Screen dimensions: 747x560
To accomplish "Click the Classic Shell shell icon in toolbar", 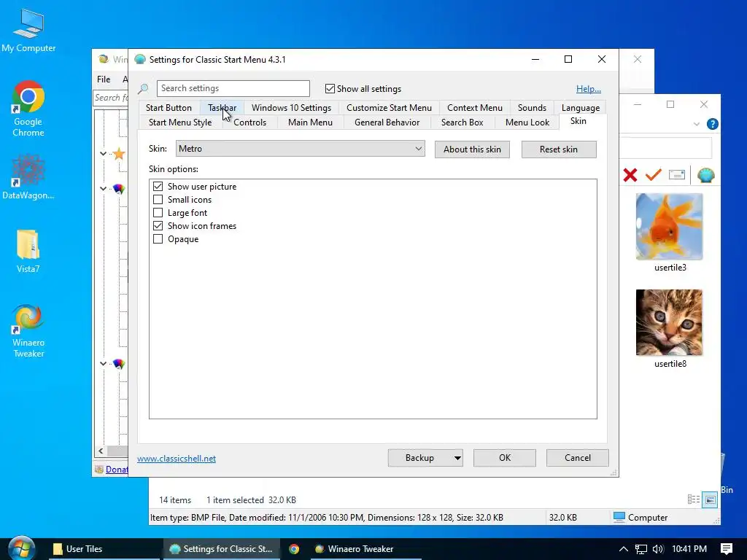I will pos(705,175).
